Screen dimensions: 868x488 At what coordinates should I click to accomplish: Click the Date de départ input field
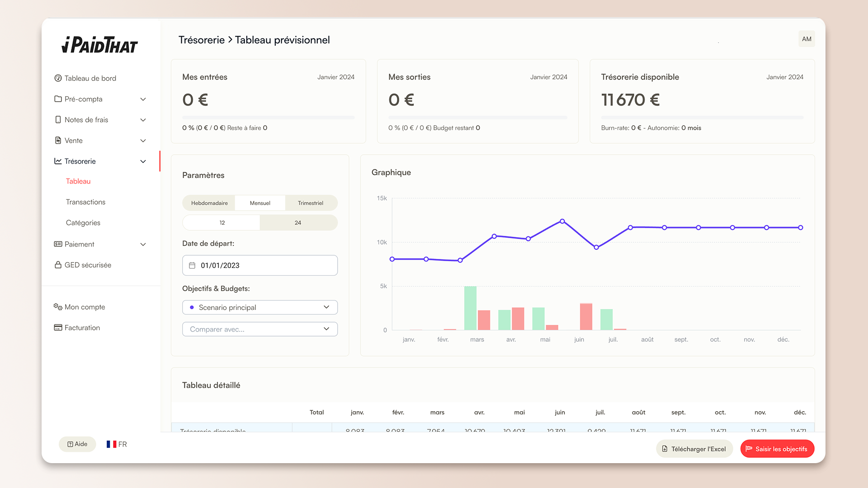point(260,265)
